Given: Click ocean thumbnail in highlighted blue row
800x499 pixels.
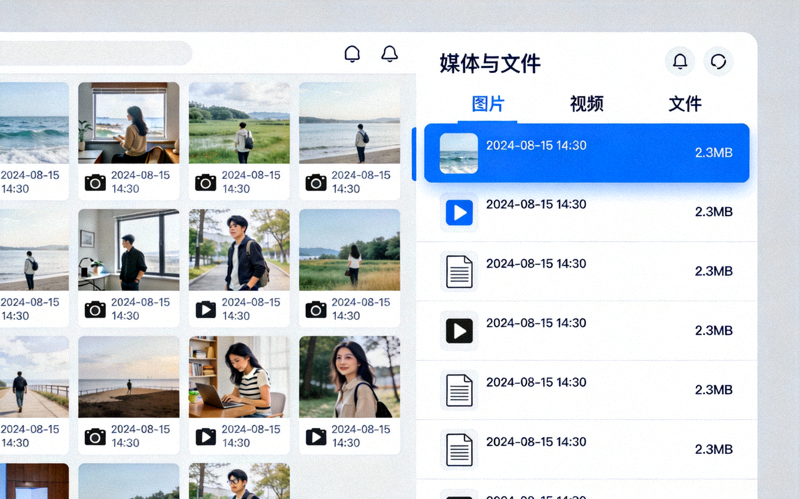Looking at the screenshot, I should pos(459,153).
